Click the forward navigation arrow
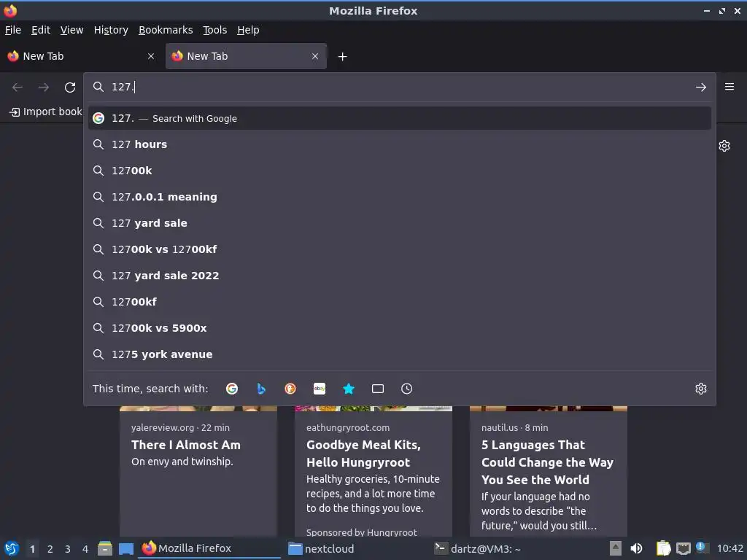Screen dimensions: 747x560 [x=44, y=87]
